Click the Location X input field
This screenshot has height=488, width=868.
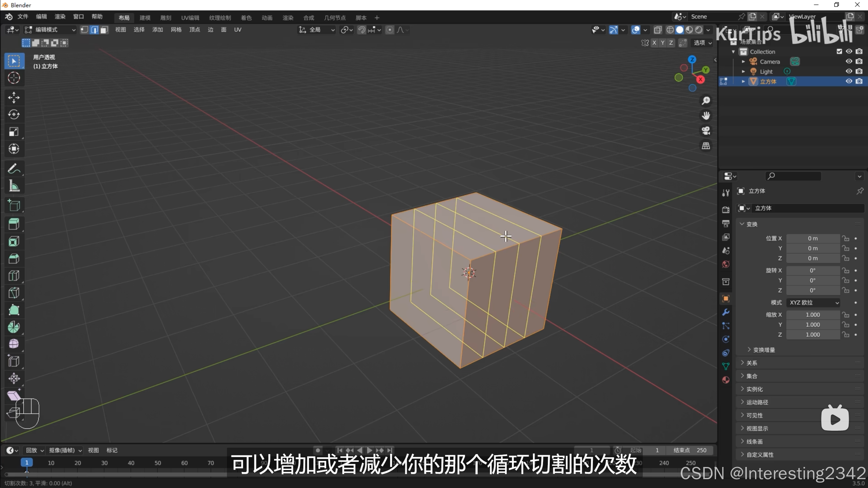813,239
